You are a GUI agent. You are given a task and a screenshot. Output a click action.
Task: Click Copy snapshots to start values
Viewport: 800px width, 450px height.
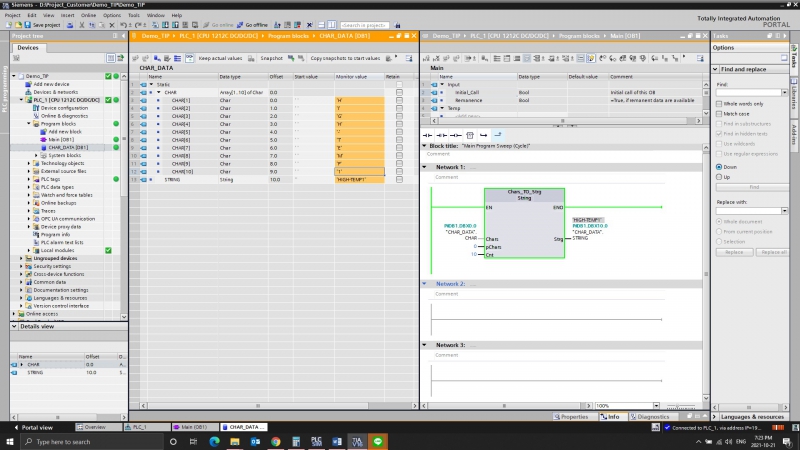point(345,58)
